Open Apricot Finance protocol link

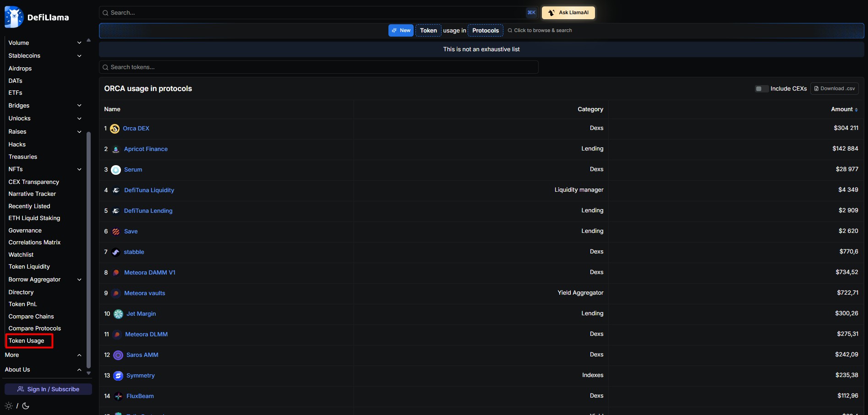pos(146,149)
